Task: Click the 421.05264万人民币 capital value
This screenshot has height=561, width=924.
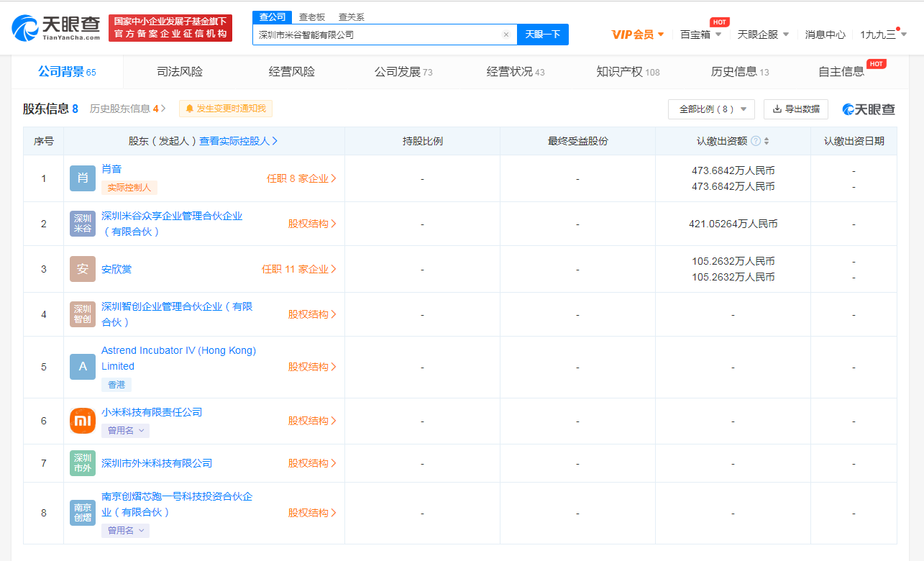Action: click(x=733, y=224)
